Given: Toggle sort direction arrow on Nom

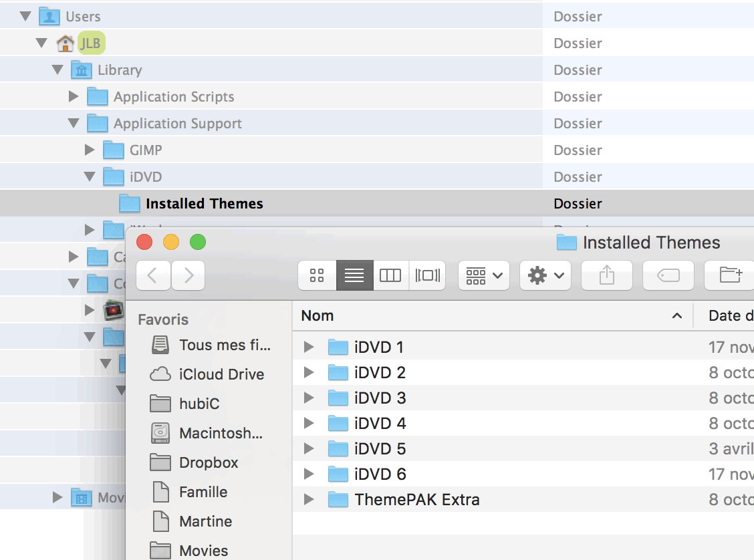Looking at the screenshot, I should 677,316.
